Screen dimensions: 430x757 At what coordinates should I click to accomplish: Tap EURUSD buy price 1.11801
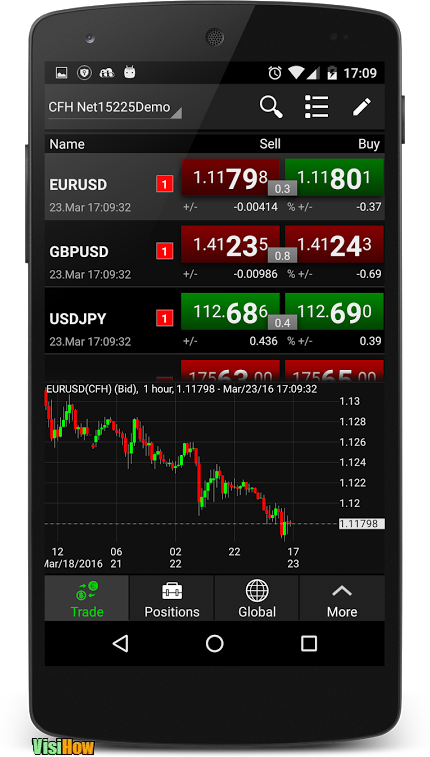pos(334,177)
